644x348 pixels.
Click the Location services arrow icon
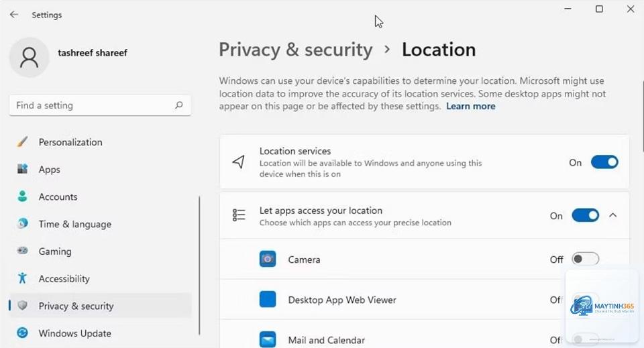[x=239, y=162]
